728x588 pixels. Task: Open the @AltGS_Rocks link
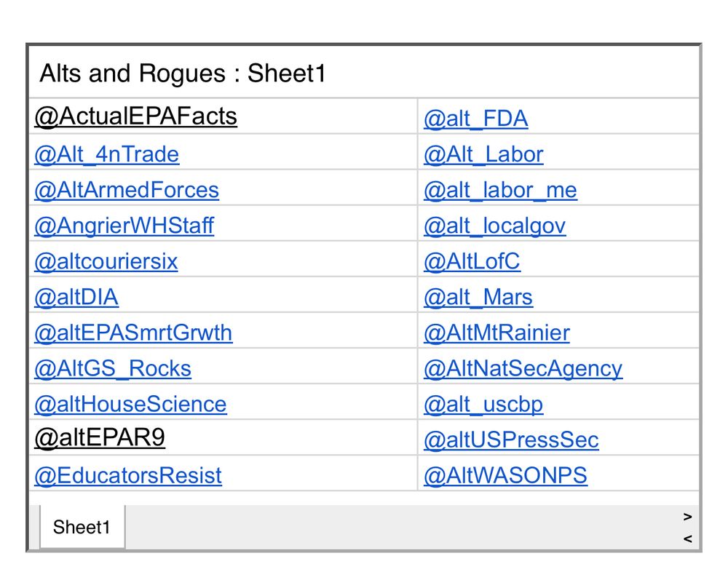point(113,368)
